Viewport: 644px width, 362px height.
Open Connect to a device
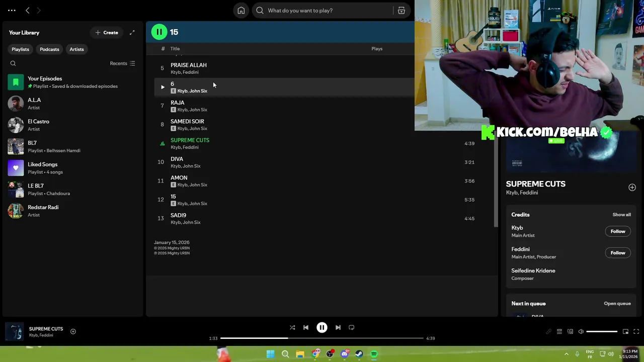click(x=570, y=331)
